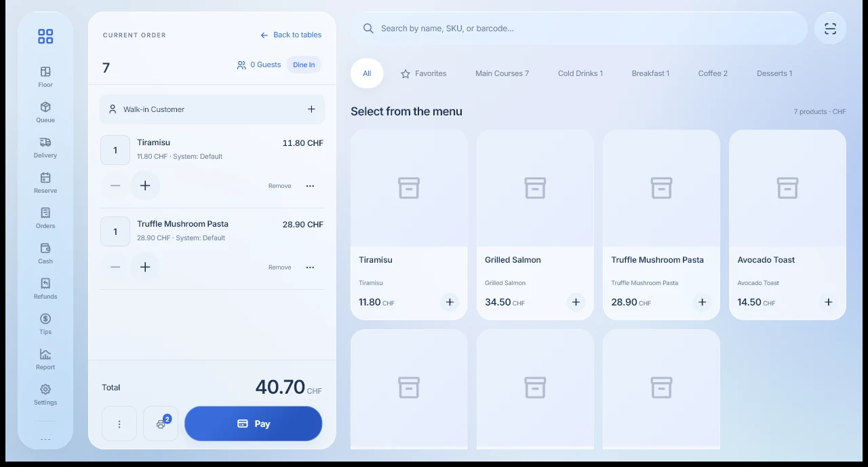Open the Tips section
This screenshot has height=467, width=868.
pyautogui.click(x=45, y=324)
